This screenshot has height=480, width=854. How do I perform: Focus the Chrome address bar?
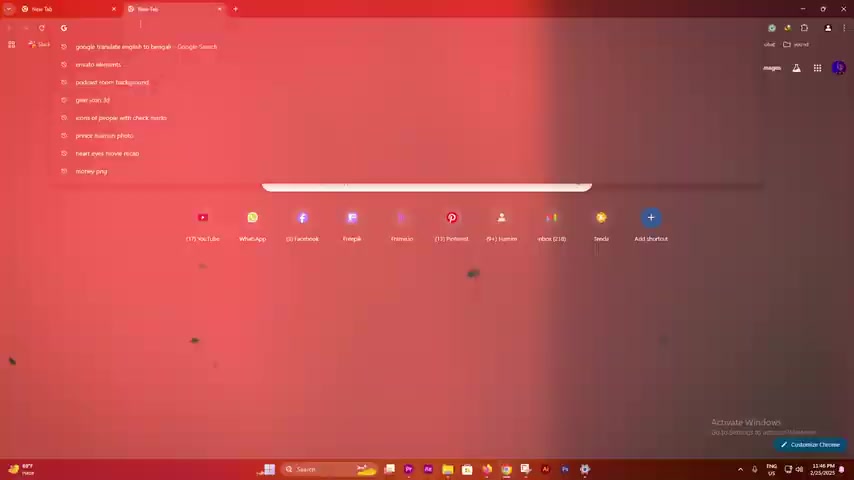(408, 27)
